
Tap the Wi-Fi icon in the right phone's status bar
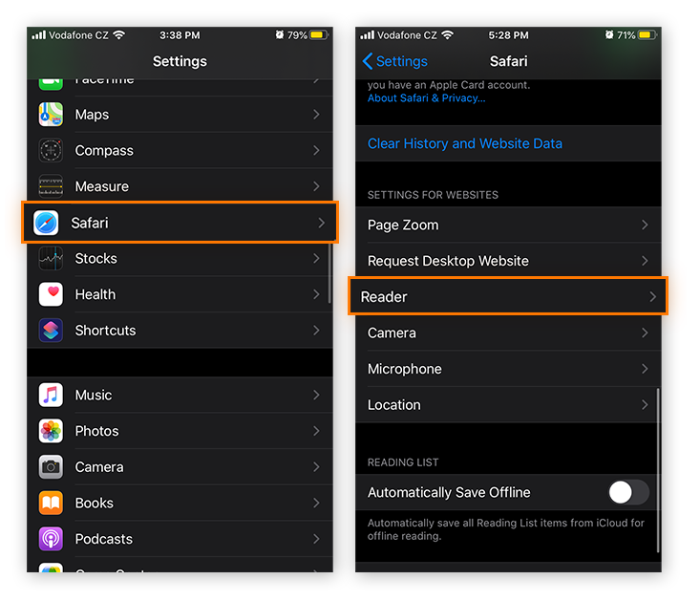pos(447,34)
